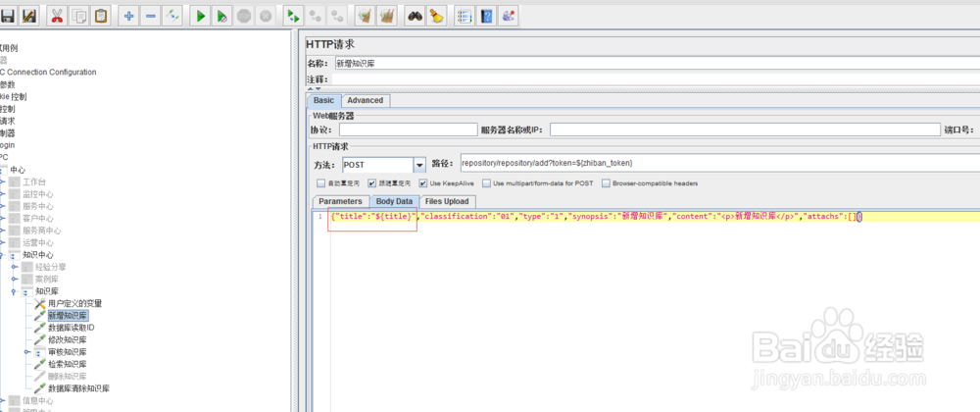980x412 pixels.
Task: Click the 路径 path input field
Action: (x=719, y=163)
